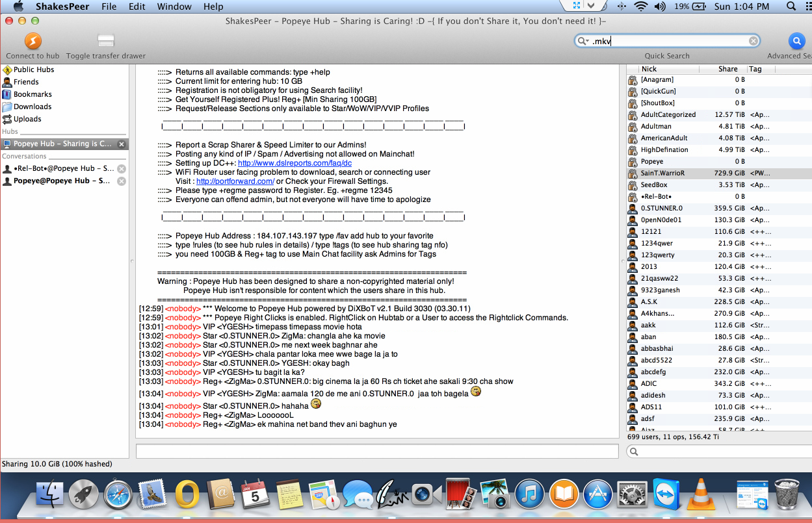The width and height of the screenshot is (812, 523).
Task: Open the File menu
Action: (109, 6)
